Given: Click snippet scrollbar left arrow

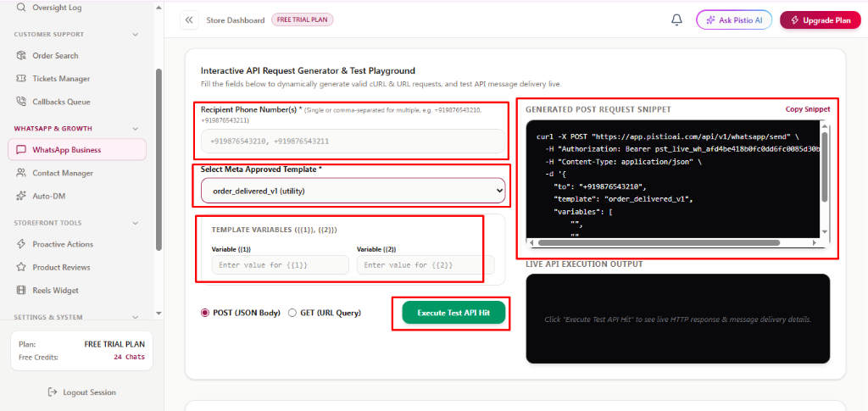Looking at the screenshot, I should (532, 243).
